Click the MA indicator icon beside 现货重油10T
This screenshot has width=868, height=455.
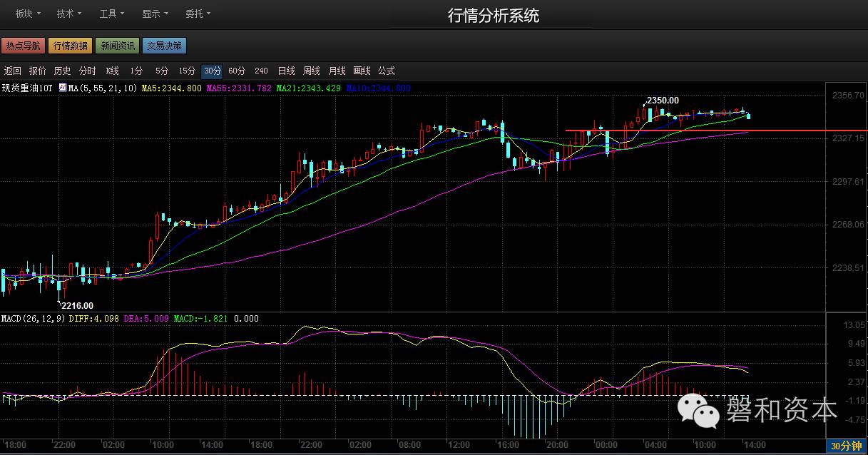pyautogui.click(x=62, y=88)
